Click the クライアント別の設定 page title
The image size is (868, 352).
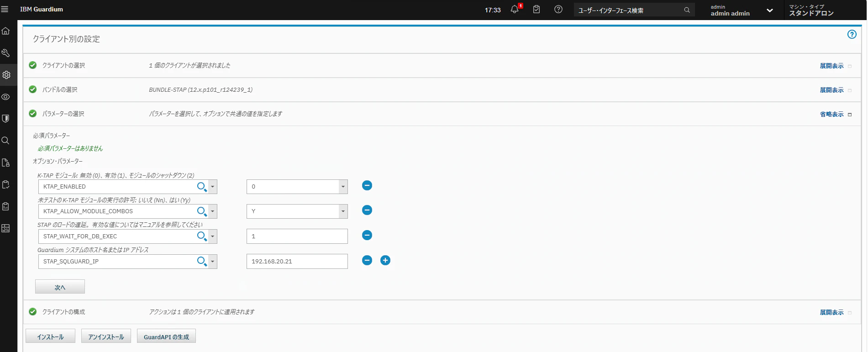[66, 39]
